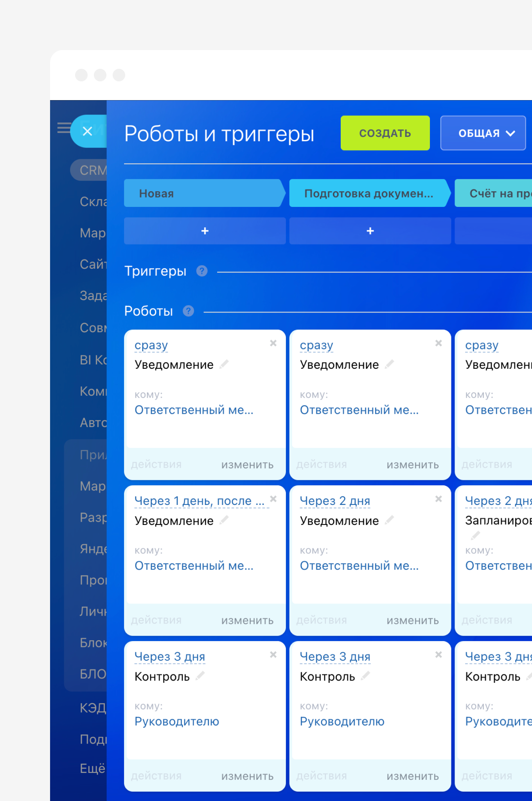Add a trigger under the Новая stage
The height and width of the screenshot is (801, 532).
pos(205,231)
